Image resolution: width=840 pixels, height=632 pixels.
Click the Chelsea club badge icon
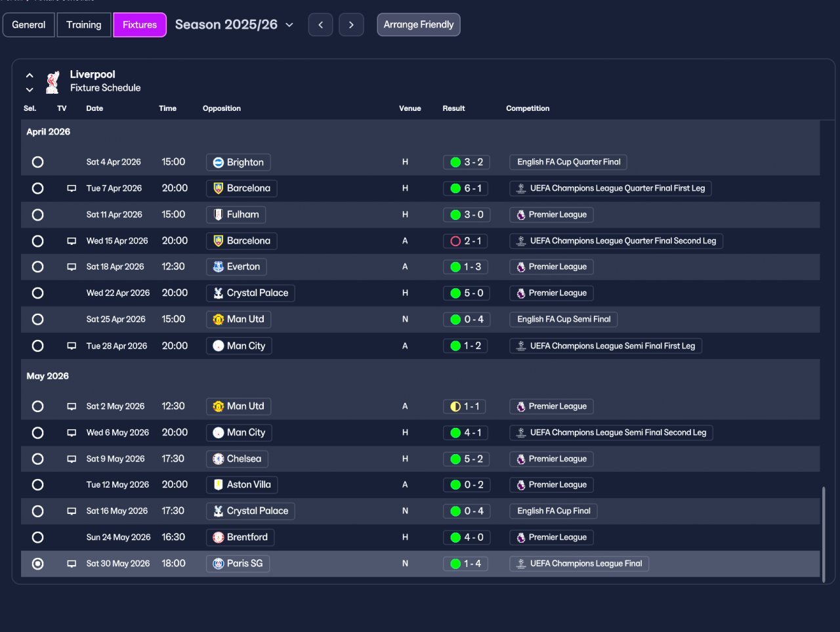219,459
